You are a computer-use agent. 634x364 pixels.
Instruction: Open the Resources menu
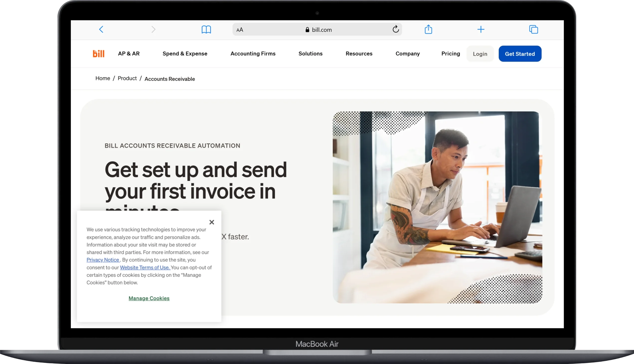point(359,54)
